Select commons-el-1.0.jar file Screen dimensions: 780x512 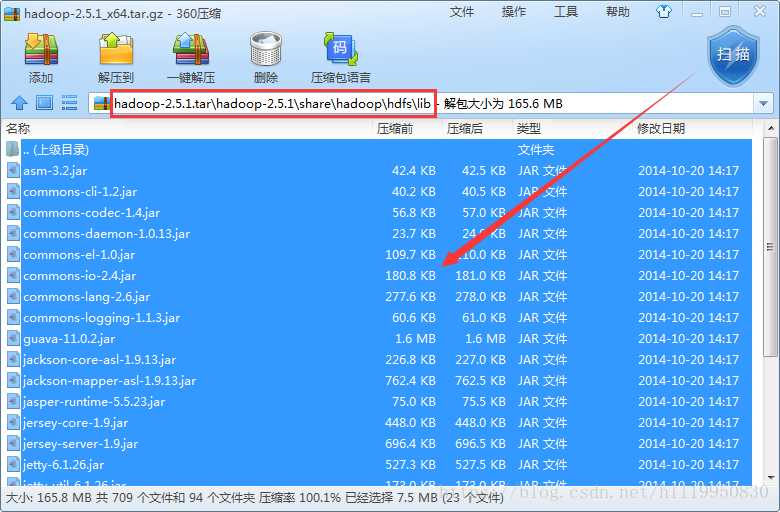[x=379, y=255]
